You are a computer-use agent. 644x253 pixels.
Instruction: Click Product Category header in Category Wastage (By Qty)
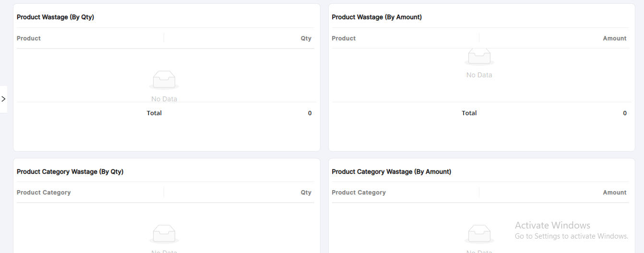pyautogui.click(x=44, y=193)
